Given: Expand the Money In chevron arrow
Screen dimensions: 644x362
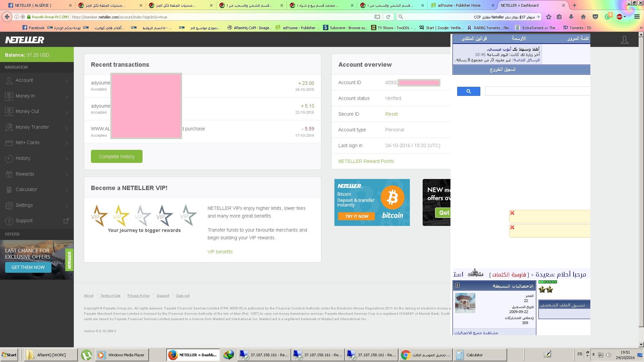Looking at the screenshot, I should point(67,97).
